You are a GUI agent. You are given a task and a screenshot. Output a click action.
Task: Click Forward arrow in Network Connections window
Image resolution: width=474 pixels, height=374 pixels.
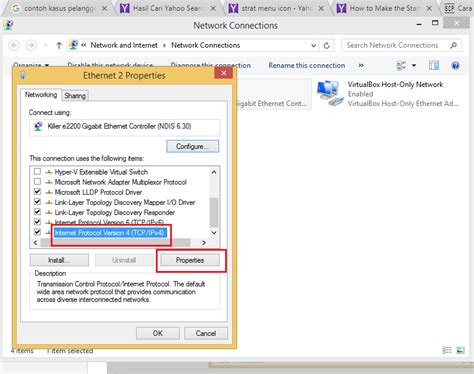tap(31, 45)
